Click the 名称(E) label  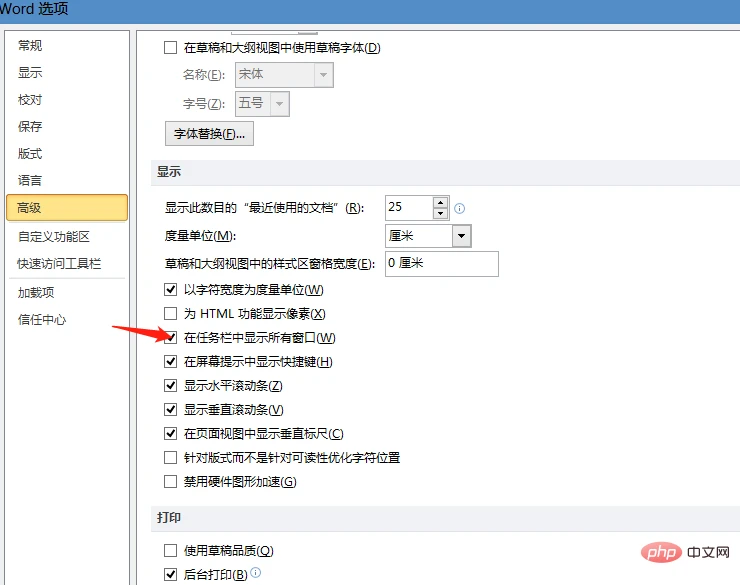(203, 75)
